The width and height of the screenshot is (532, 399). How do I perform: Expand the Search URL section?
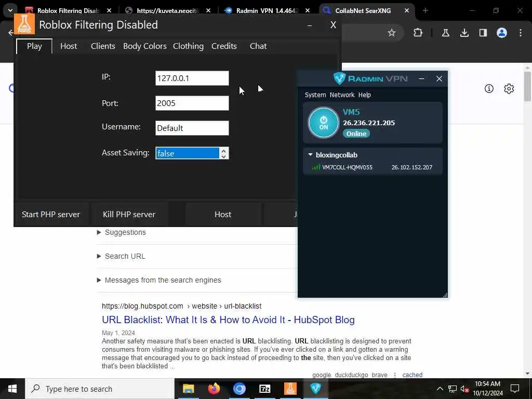[x=122, y=256]
